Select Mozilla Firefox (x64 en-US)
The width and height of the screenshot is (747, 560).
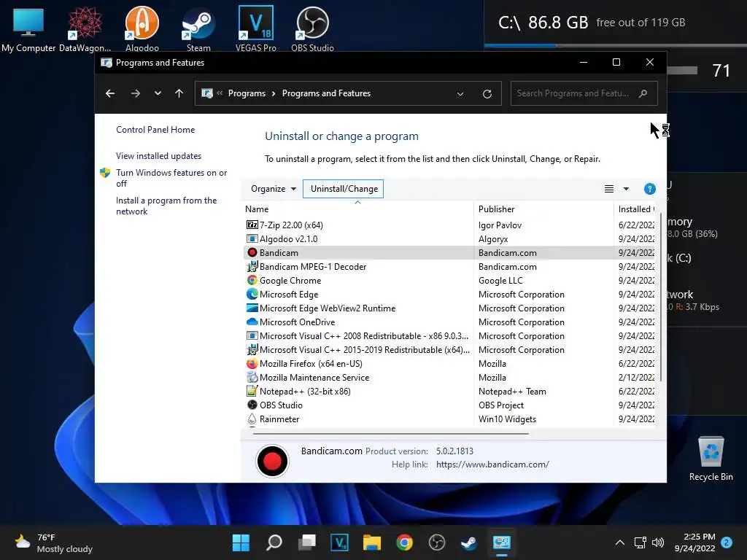tap(449, 363)
